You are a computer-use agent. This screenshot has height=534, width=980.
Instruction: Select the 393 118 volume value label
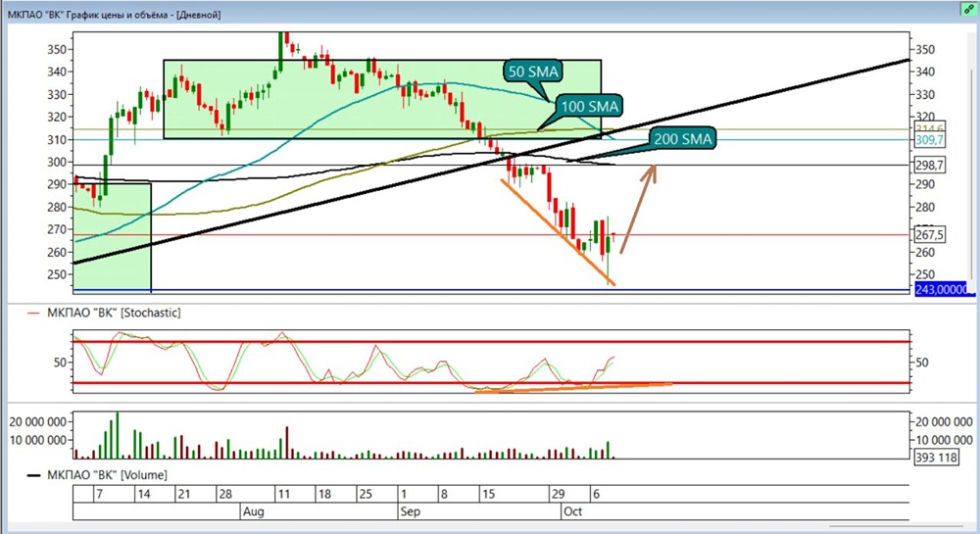936,458
